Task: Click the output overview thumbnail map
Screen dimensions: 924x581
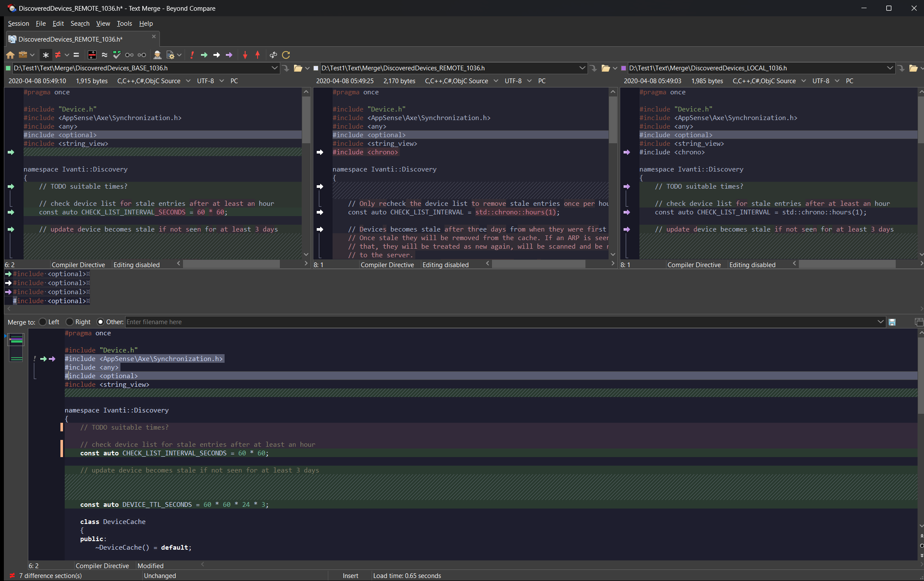Action: click(x=16, y=348)
